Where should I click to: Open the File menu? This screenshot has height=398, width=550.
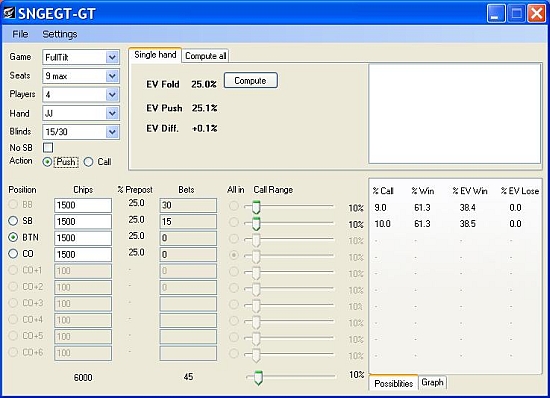pos(20,34)
